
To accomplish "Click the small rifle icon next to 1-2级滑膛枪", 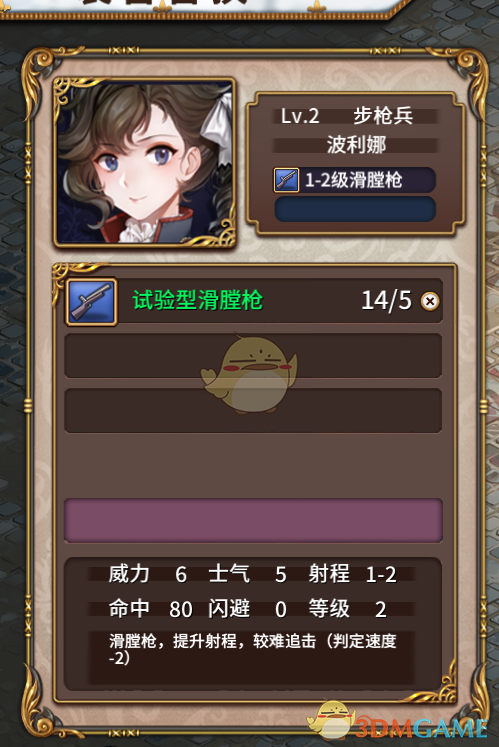I will click(x=286, y=180).
